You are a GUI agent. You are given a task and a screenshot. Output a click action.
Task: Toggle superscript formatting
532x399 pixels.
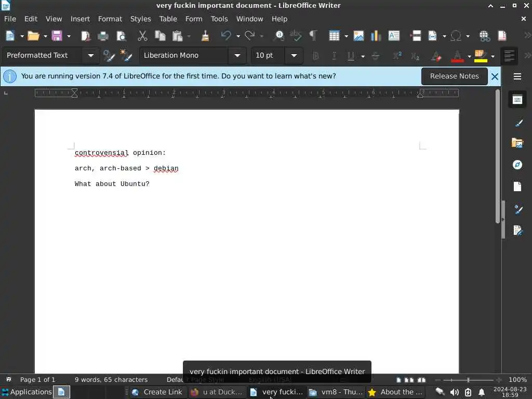tap(397, 56)
